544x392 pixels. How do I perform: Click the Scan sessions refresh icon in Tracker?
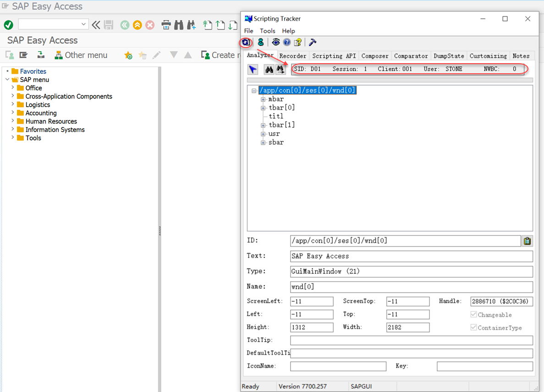click(246, 42)
